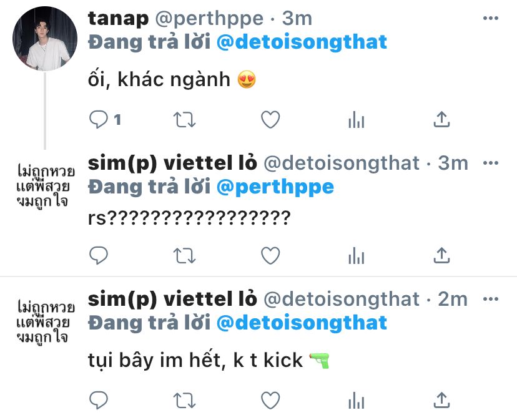Share the "rs????" tweet
Viewport: 517px width, 420px height.
pos(441,255)
